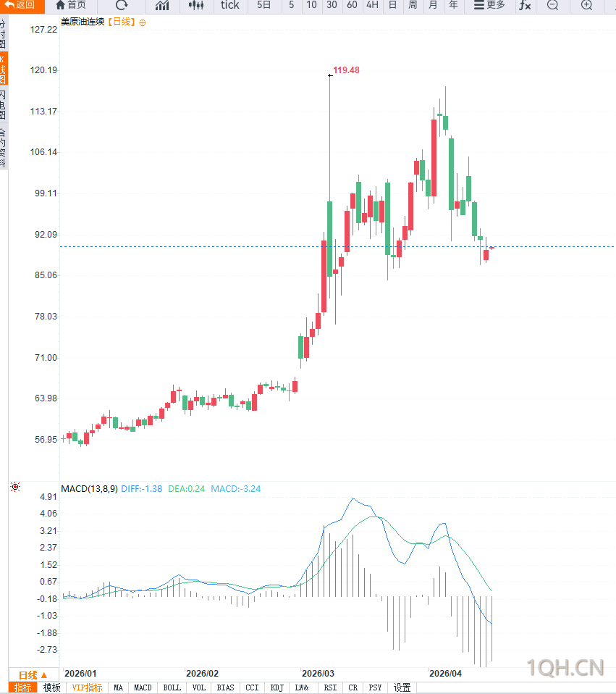
Task: Click the 返回 back arrow button
Action: (20, 5)
